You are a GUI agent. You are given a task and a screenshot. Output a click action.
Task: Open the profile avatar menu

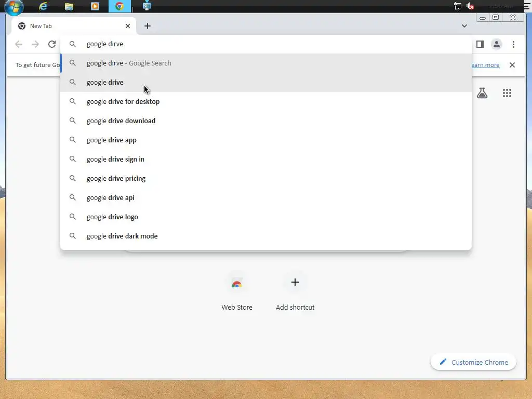click(496, 44)
